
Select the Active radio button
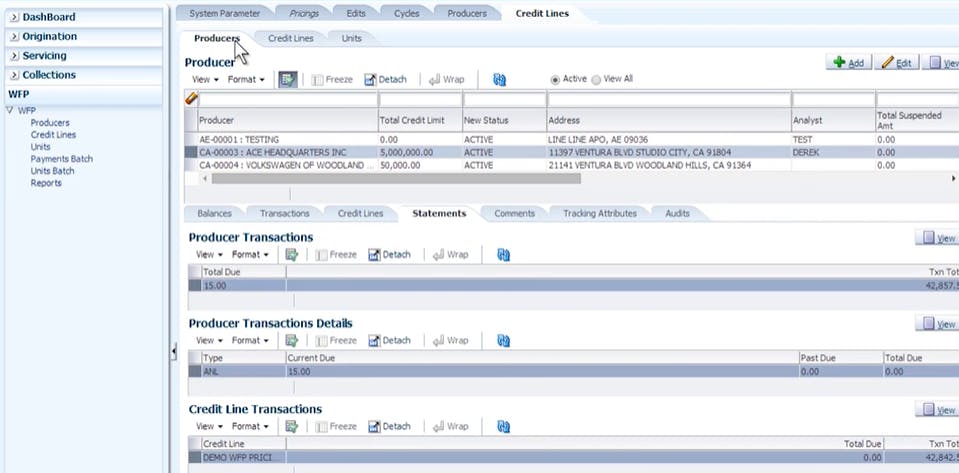[555, 79]
